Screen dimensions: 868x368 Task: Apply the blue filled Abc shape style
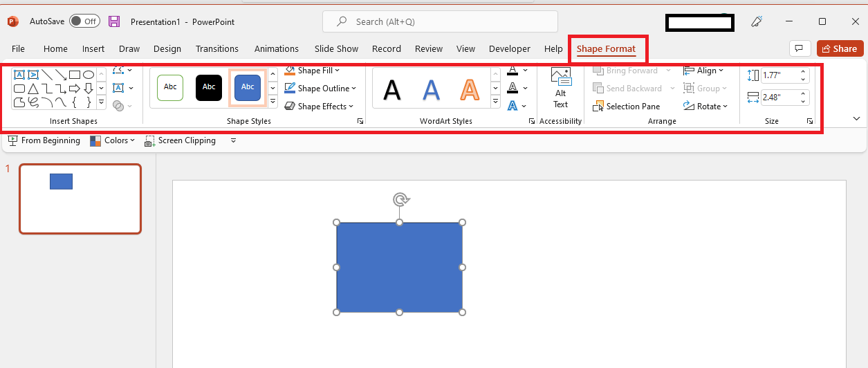[x=248, y=88]
